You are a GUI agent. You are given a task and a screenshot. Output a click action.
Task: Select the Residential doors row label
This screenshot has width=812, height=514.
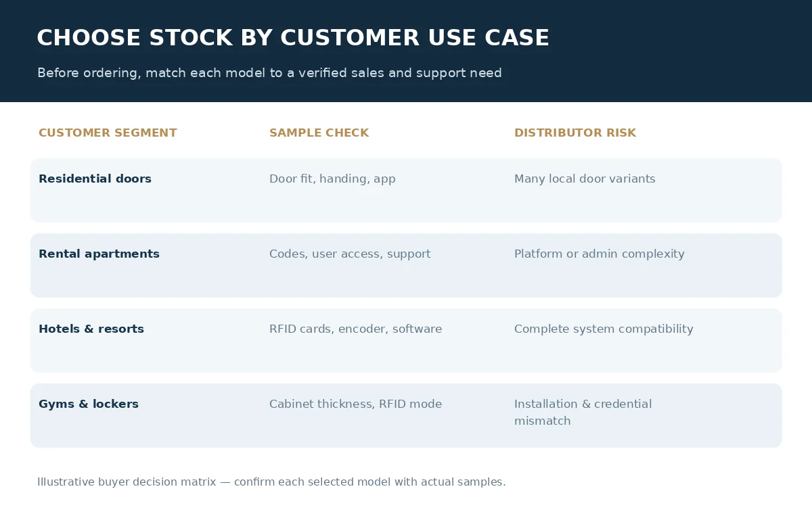pos(95,179)
